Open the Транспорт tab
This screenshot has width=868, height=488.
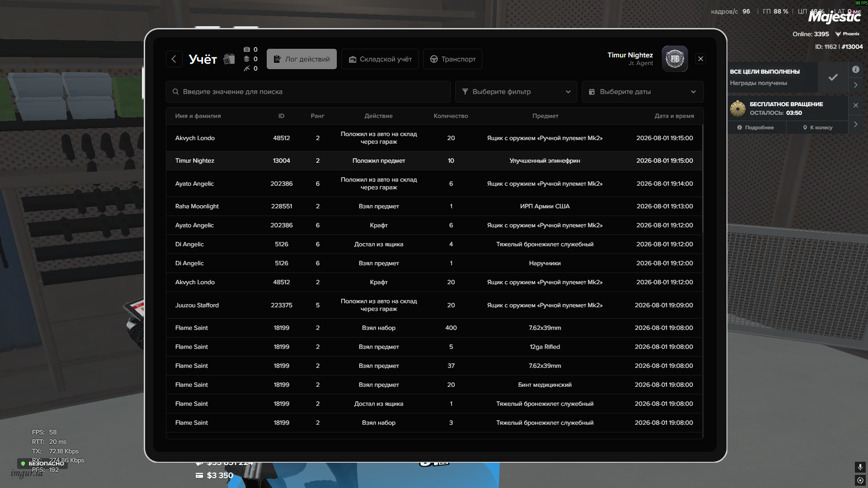453,59
